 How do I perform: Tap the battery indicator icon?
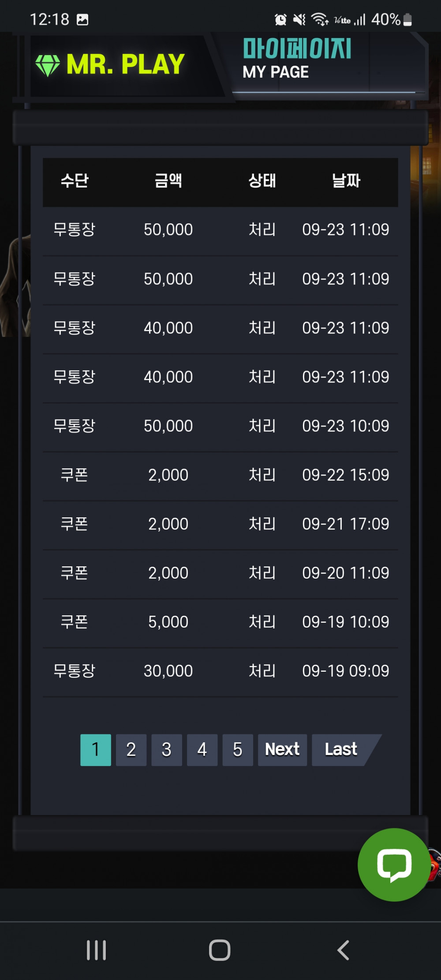pos(407,19)
